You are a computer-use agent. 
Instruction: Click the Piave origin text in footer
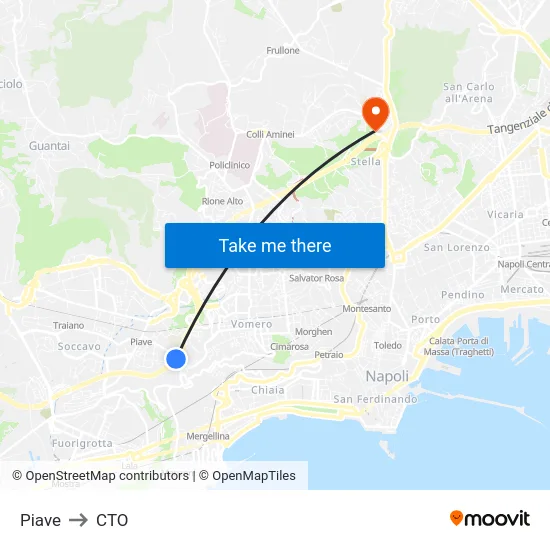(x=40, y=520)
